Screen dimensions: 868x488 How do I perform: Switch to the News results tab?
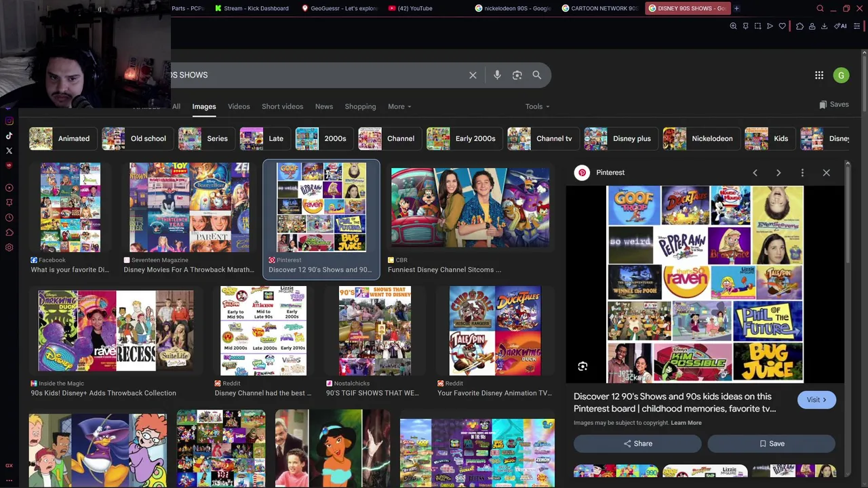pyautogui.click(x=324, y=106)
